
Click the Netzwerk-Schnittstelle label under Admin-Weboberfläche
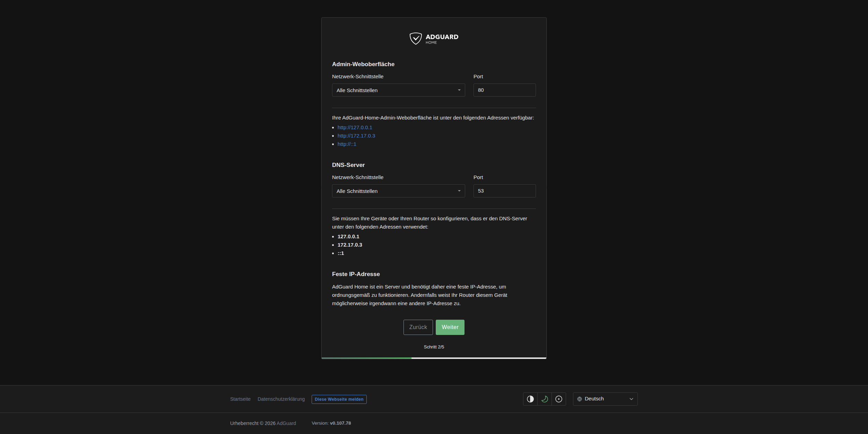tap(358, 77)
